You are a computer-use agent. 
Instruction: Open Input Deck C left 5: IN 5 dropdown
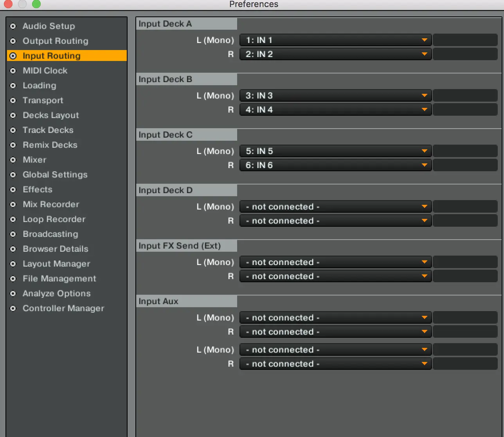point(335,151)
